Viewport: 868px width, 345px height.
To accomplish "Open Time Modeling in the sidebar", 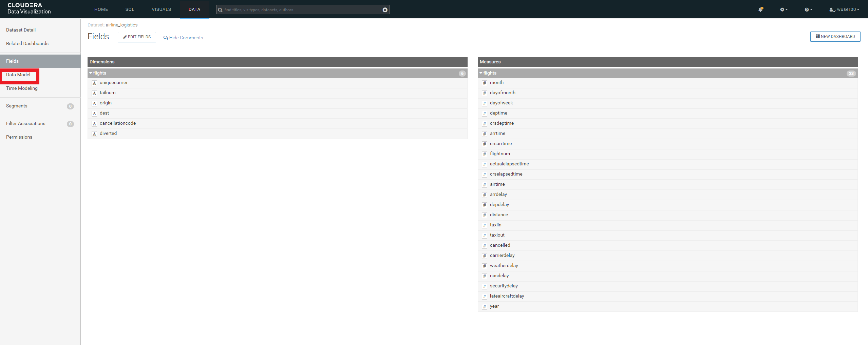I will pyautogui.click(x=22, y=88).
